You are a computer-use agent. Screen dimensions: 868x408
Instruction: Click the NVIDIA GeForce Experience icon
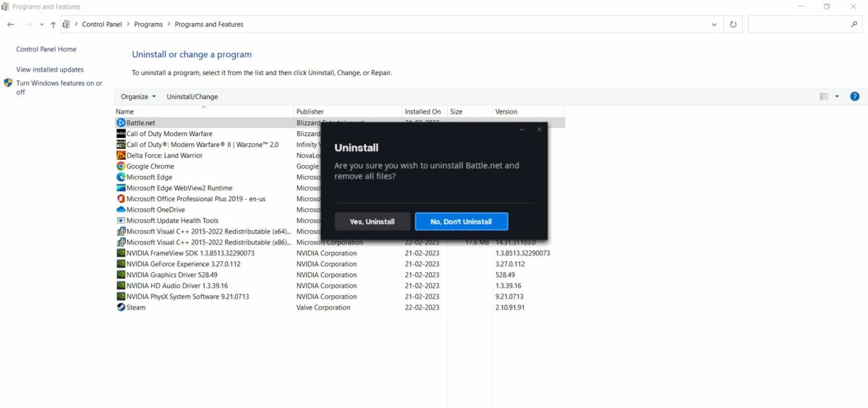coord(121,264)
